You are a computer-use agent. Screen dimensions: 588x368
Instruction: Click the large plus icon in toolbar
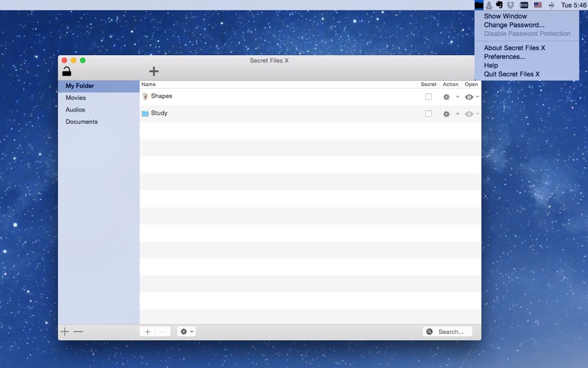pos(153,71)
